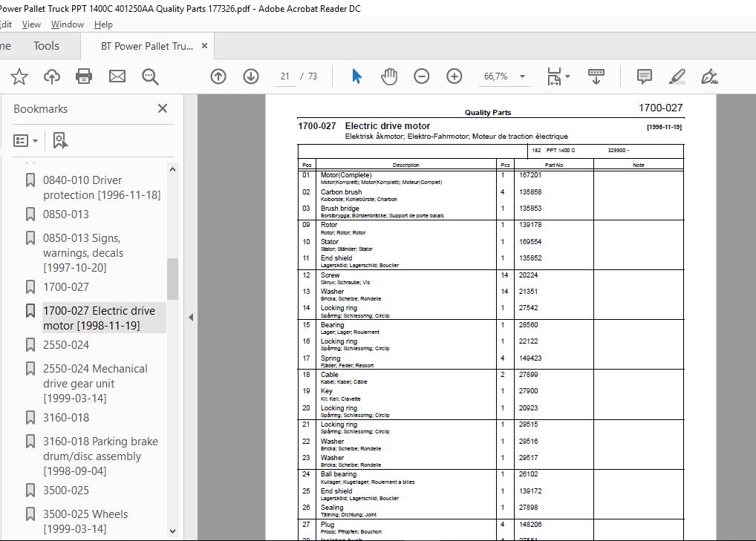The image size is (756, 541).
Task: Go to previous page with up arrow
Action: [x=218, y=76]
